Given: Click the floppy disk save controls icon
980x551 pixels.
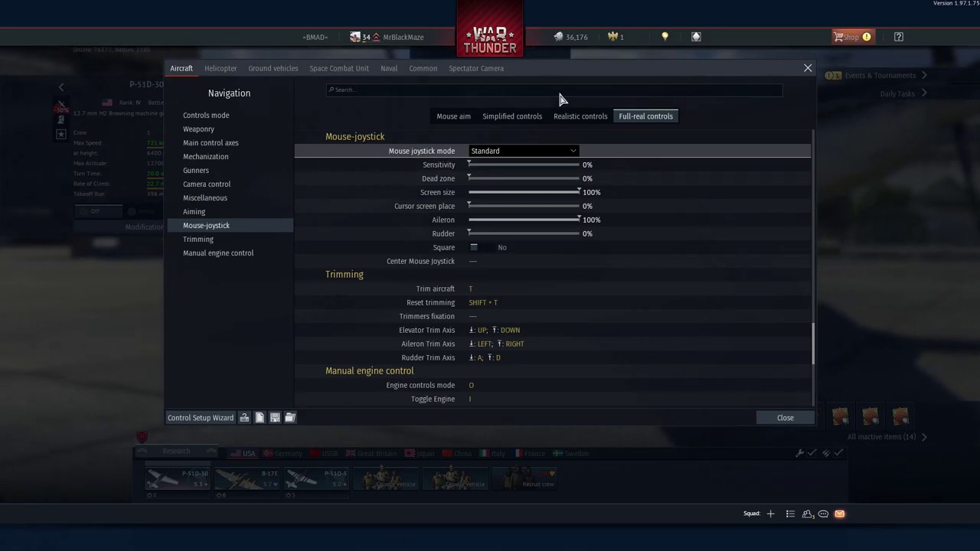Looking at the screenshot, I should [x=275, y=418].
